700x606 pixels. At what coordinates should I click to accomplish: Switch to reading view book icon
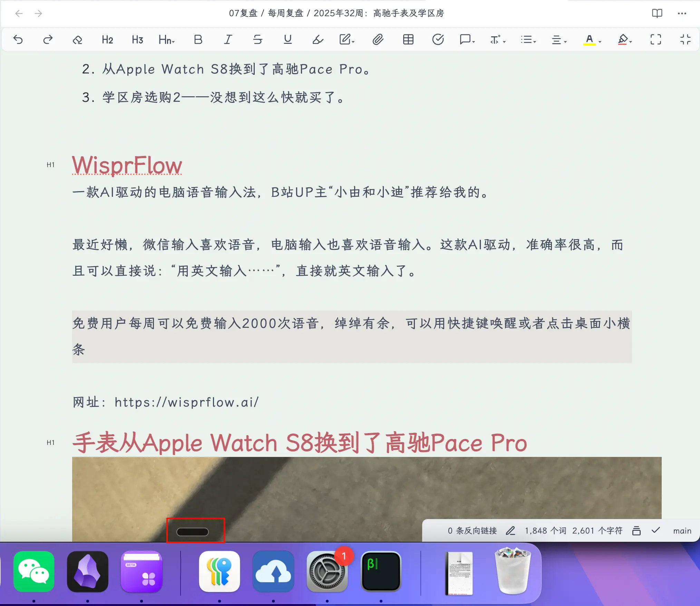coord(657,13)
